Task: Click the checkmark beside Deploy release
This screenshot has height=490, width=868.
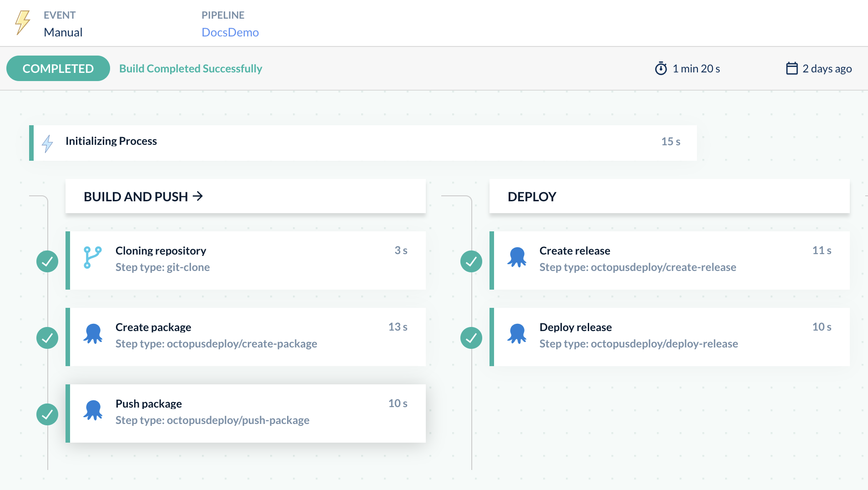Action: (x=471, y=337)
